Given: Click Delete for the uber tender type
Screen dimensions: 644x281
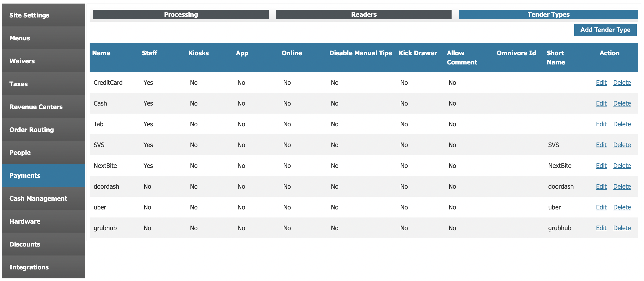Looking at the screenshot, I should (x=622, y=207).
